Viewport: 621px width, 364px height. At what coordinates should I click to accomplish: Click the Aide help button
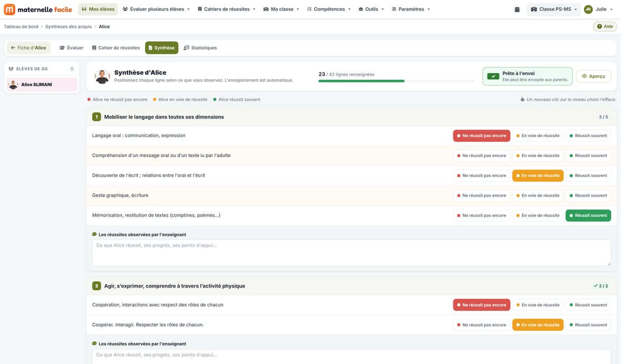tap(605, 26)
